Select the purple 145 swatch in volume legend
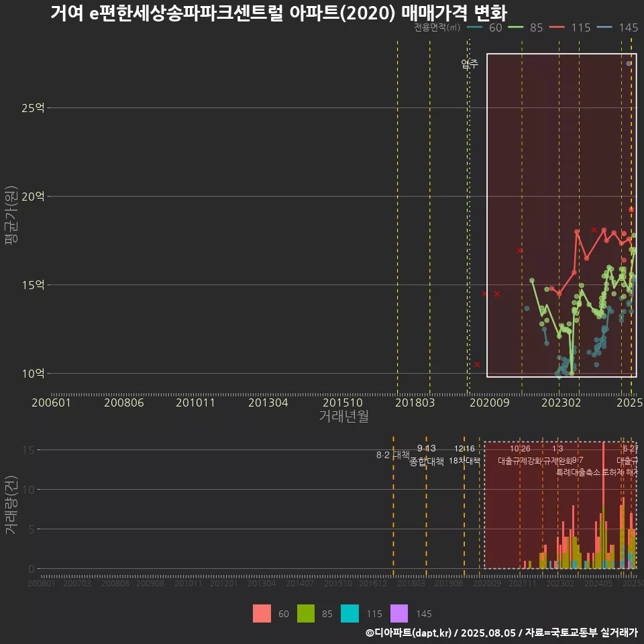644x644 pixels. point(398,614)
